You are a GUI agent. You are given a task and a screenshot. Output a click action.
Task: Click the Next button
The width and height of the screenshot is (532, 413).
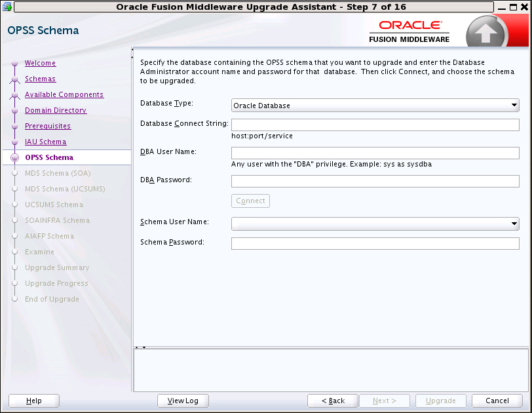[x=385, y=401]
